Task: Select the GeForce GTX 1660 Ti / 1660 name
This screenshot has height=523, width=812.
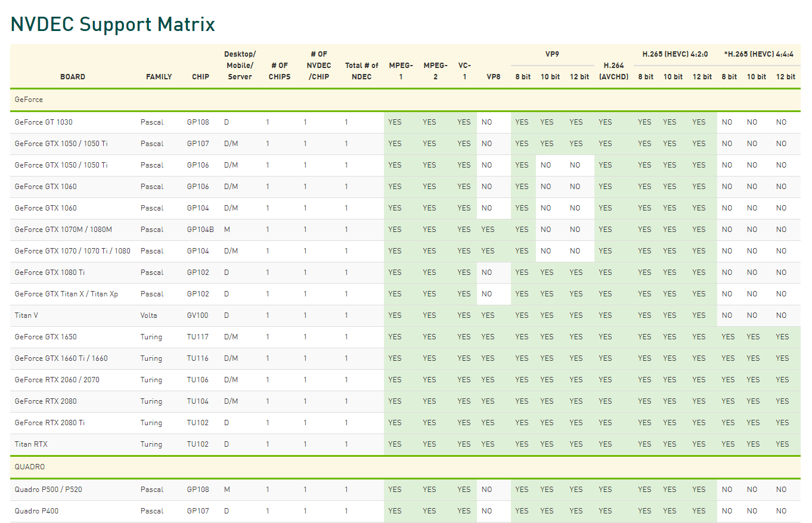Action: tap(61, 358)
